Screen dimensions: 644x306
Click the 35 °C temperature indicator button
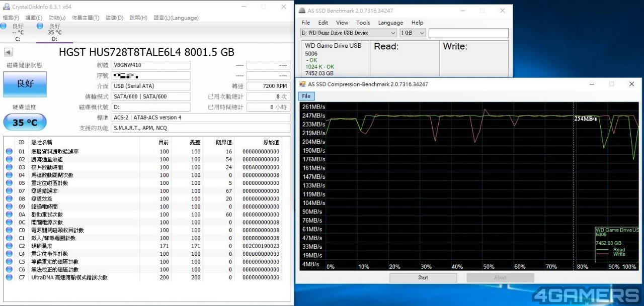(25, 123)
